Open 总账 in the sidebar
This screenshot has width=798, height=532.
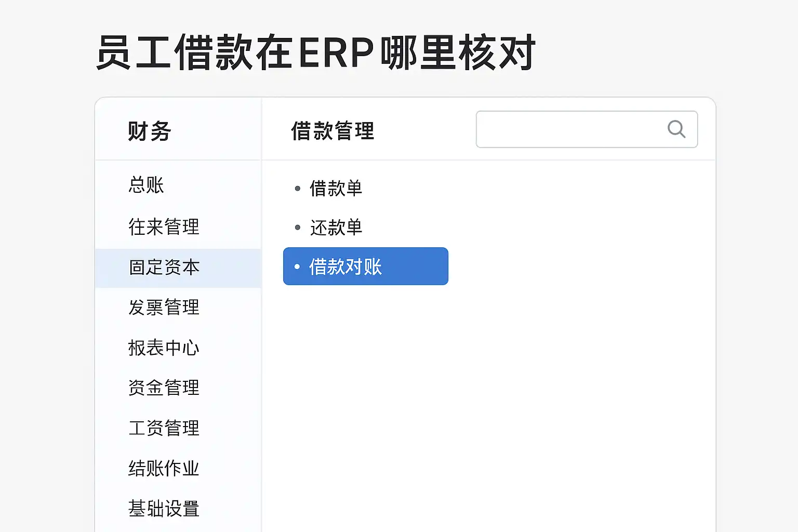click(x=146, y=185)
